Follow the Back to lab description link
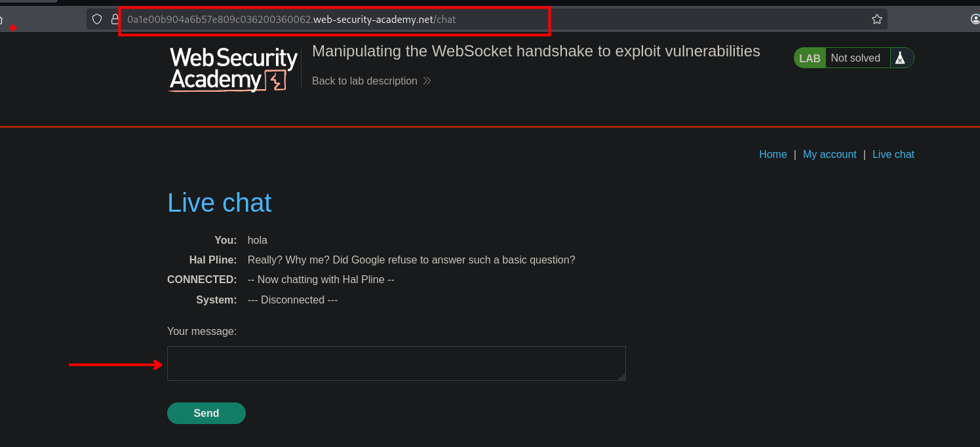The height and width of the screenshot is (447, 980). click(364, 81)
